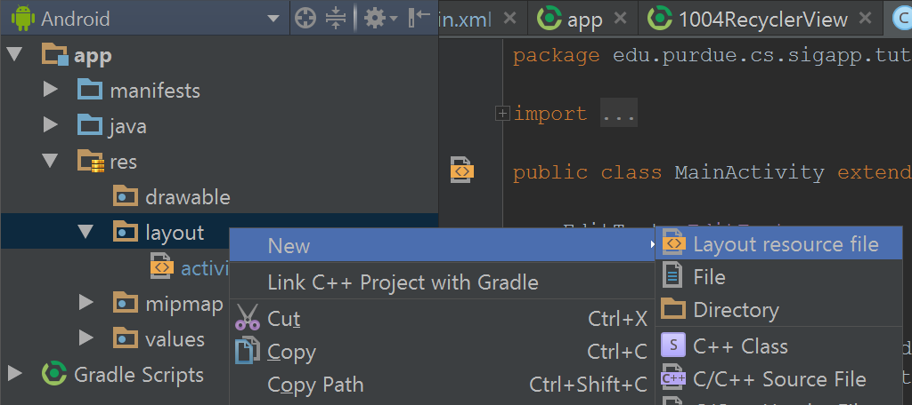Expand the Gradle Scripts node
This screenshot has width=912, height=405.
15,374
